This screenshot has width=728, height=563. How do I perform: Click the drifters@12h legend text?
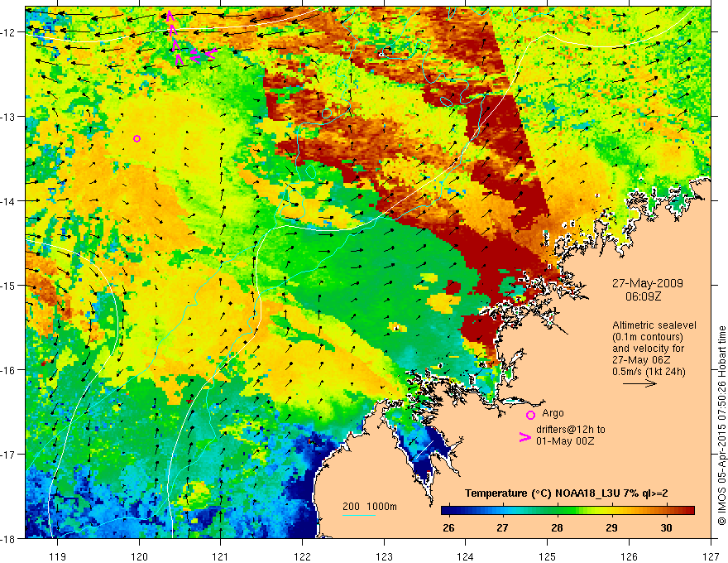click(x=571, y=435)
